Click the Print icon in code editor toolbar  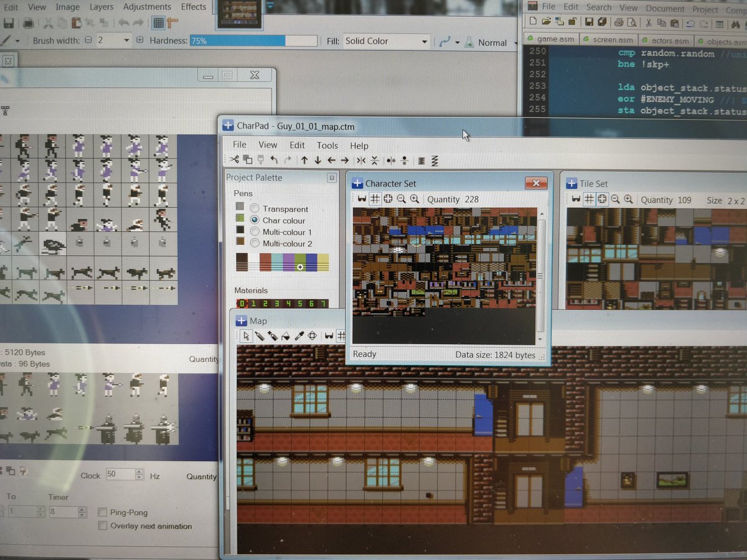[x=619, y=23]
